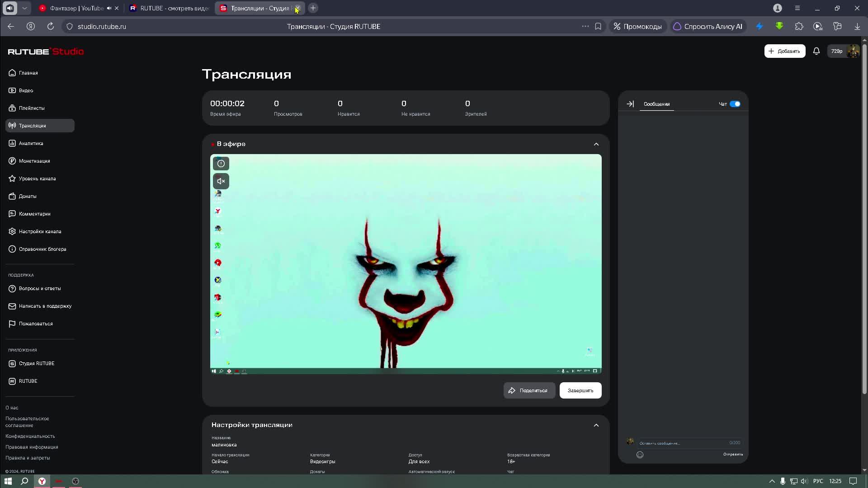This screenshot has height=488, width=868.
Task: Toggle the Чат switch off
Action: click(735, 104)
